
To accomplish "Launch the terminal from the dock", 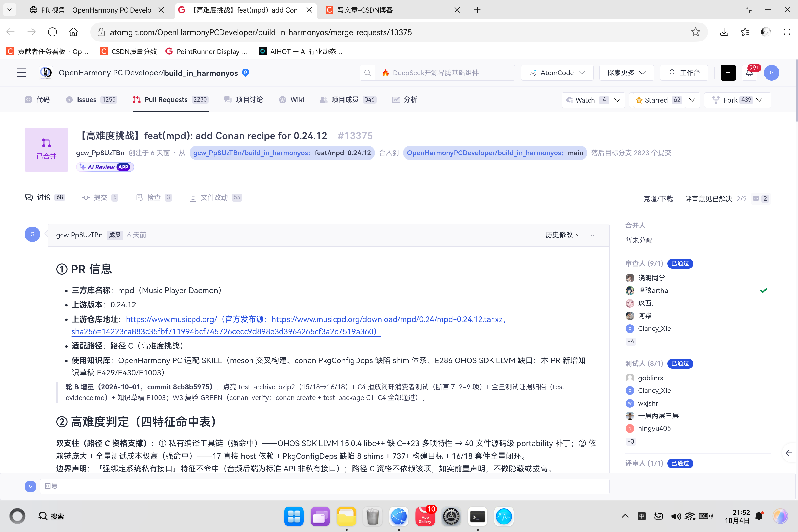I will tap(477, 516).
